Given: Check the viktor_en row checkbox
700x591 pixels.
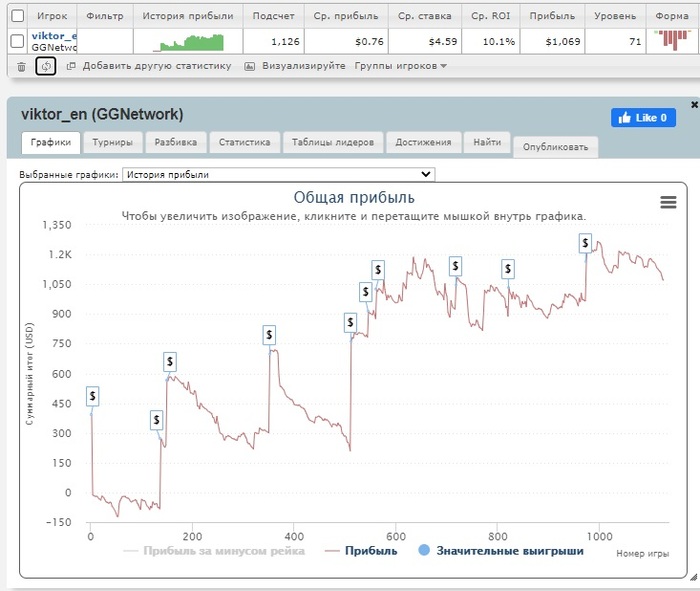Looking at the screenshot, I should tap(17, 41).
